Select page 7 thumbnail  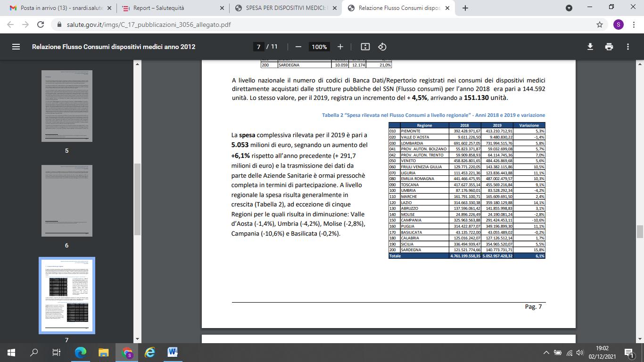tap(66, 296)
